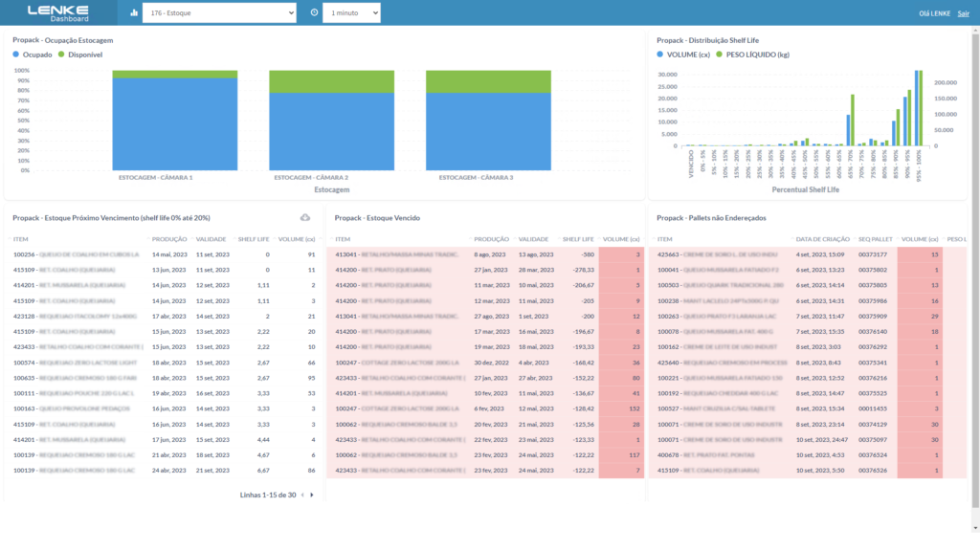Click the tall 95% - 100% shelf life bar
980x551 pixels.
(917, 108)
